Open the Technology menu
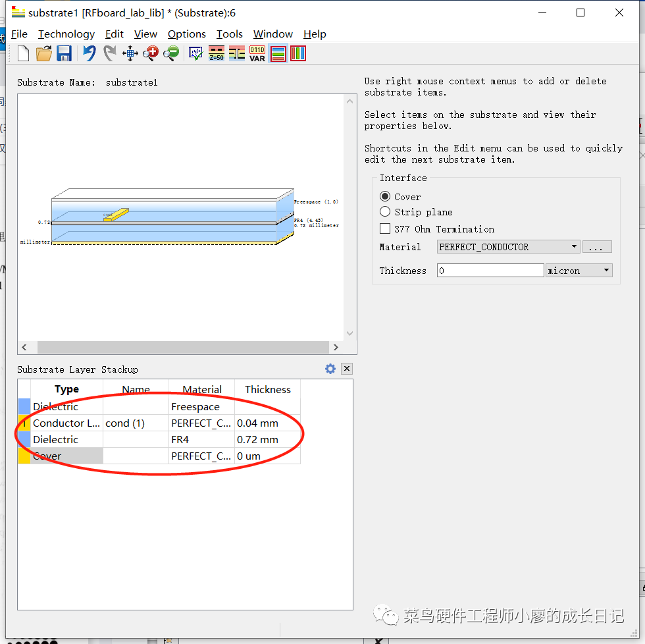645x644 pixels. (66, 34)
